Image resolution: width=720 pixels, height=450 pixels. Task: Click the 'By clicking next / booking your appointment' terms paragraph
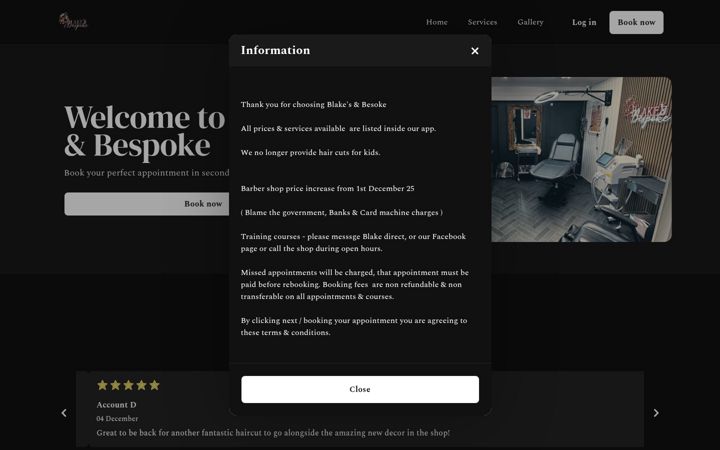[x=354, y=326]
